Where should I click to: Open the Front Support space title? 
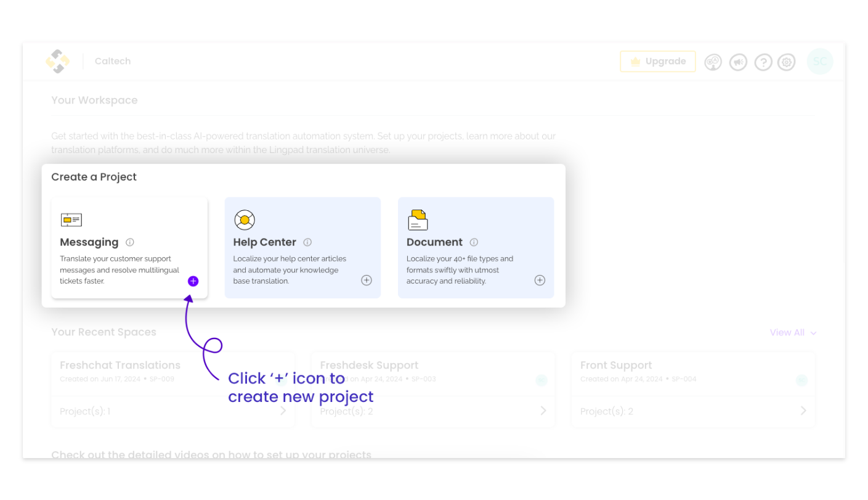point(615,366)
